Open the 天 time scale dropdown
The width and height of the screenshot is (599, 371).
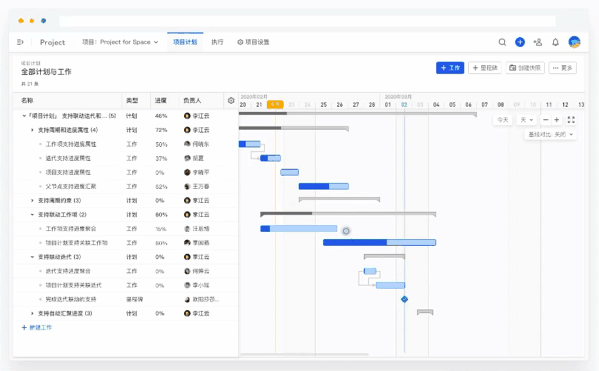[x=527, y=120]
